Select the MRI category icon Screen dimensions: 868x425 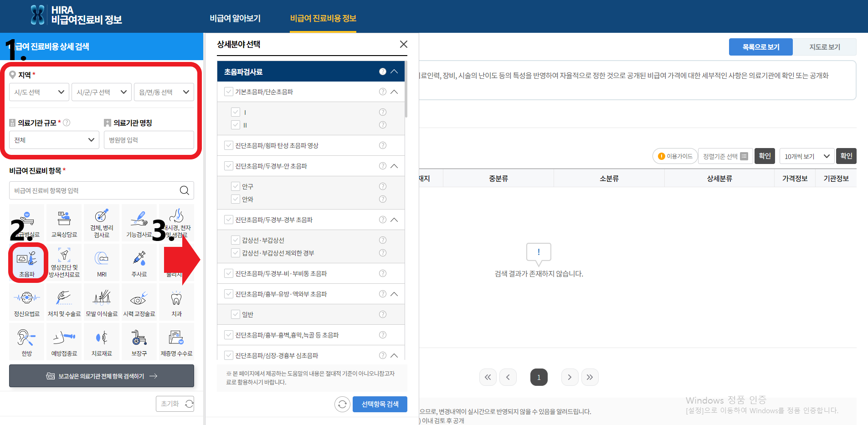102,262
